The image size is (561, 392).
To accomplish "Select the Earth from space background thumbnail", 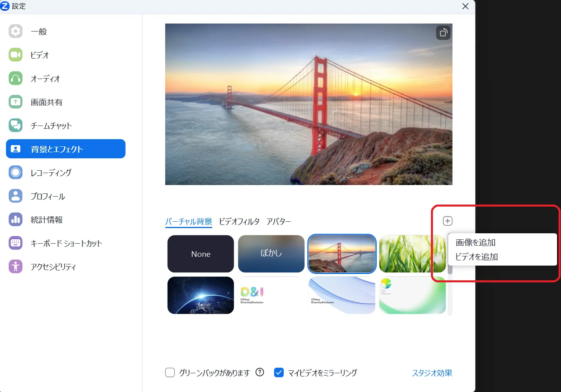I will (x=201, y=295).
